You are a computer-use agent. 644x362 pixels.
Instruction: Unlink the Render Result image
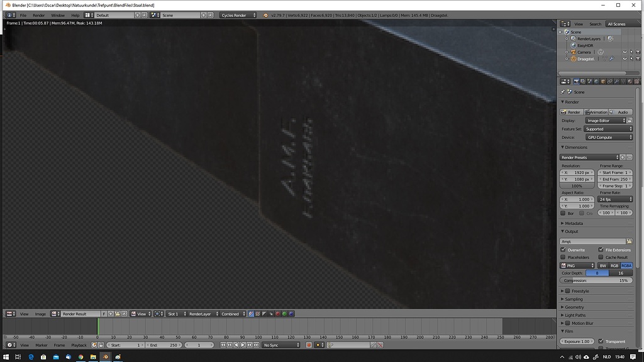(124, 314)
